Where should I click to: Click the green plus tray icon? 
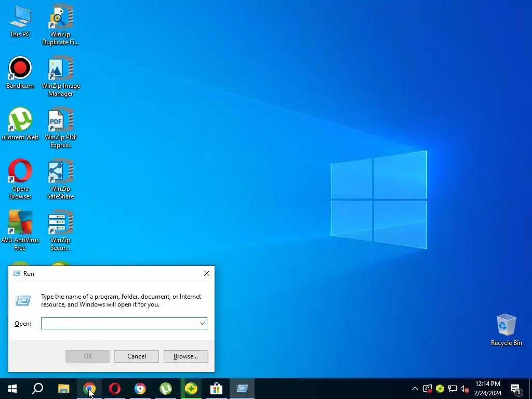(440, 389)
